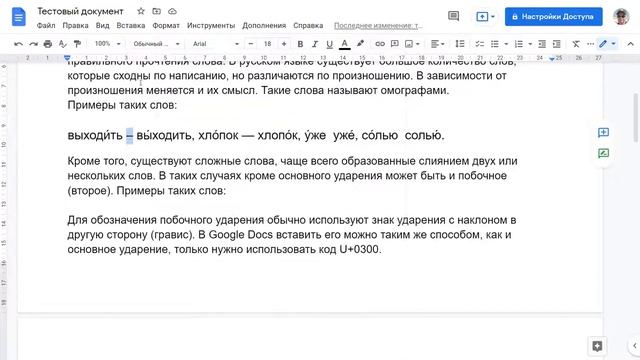
Task: Increase the font size with plus
Action: coord(284,44)
